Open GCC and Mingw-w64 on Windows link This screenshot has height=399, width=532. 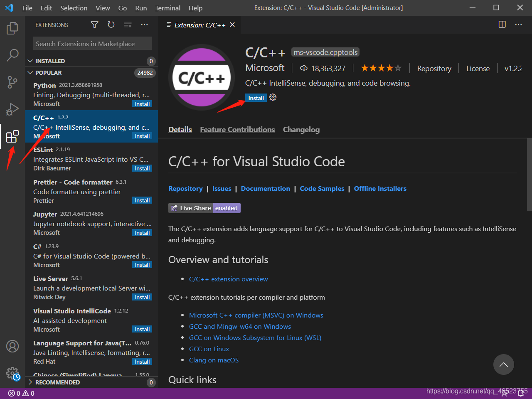click(x=240, y=327)
